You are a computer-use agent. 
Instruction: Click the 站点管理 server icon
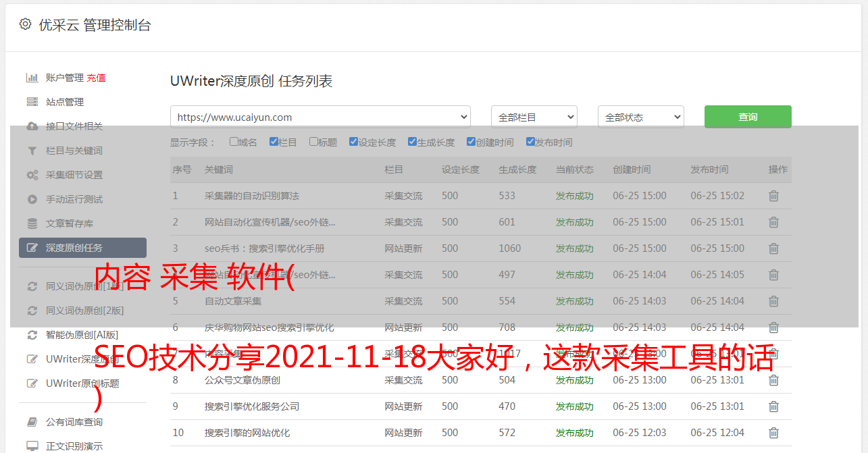tap(32, 102)
